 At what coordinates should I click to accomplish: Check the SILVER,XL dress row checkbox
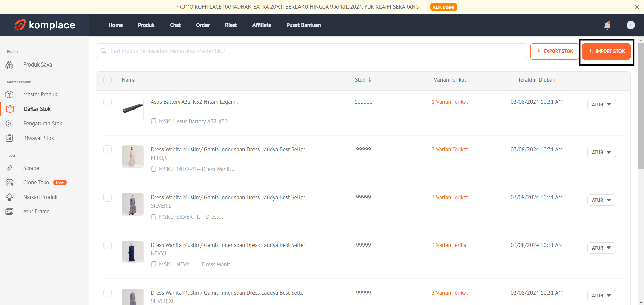(x=107, y=293)
